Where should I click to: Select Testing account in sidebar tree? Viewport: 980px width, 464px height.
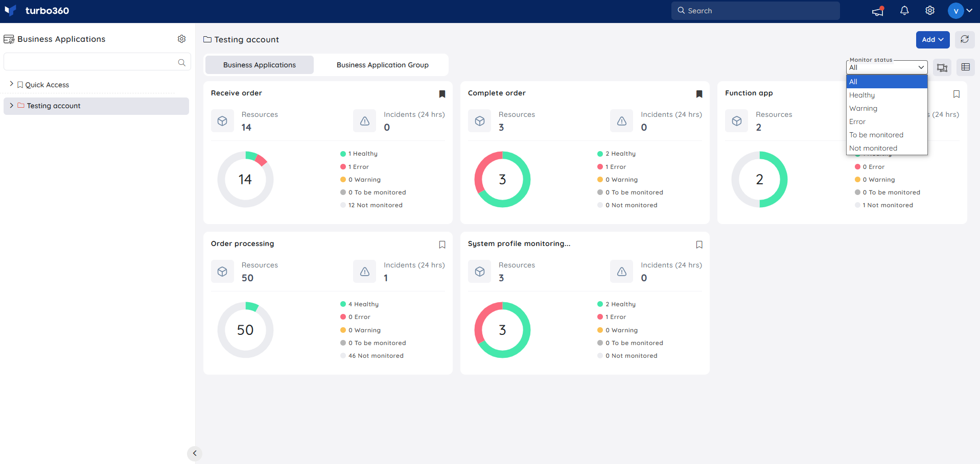[96, 106]
